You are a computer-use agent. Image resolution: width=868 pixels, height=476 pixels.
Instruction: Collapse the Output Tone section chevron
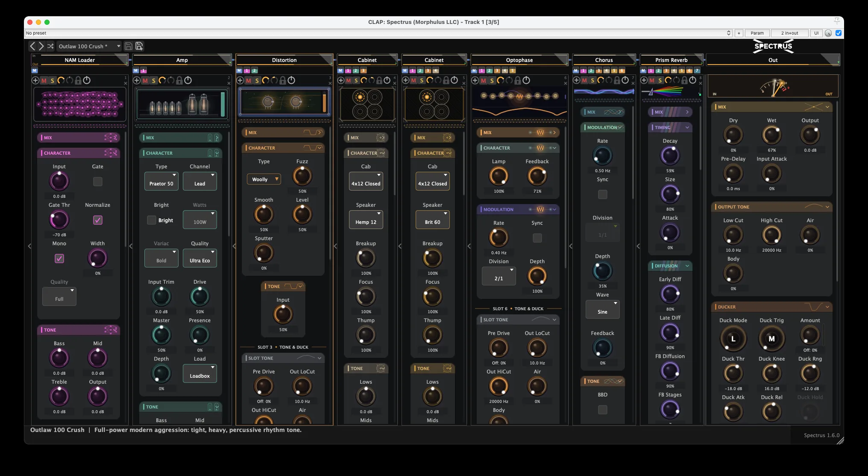[827, 207]
